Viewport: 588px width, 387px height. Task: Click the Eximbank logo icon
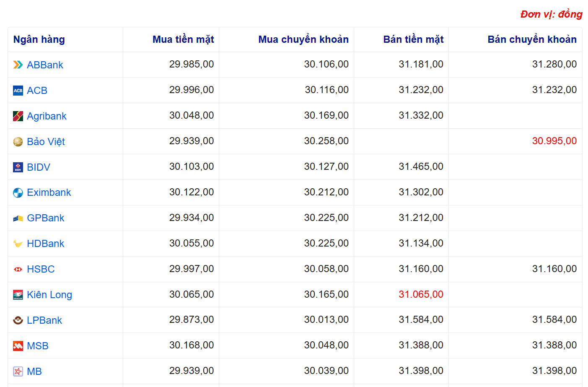point(18,193)
